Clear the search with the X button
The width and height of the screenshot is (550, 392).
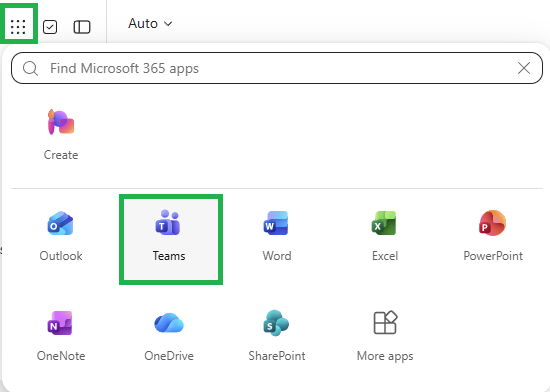pyautogui.click(x=524, y=68)
